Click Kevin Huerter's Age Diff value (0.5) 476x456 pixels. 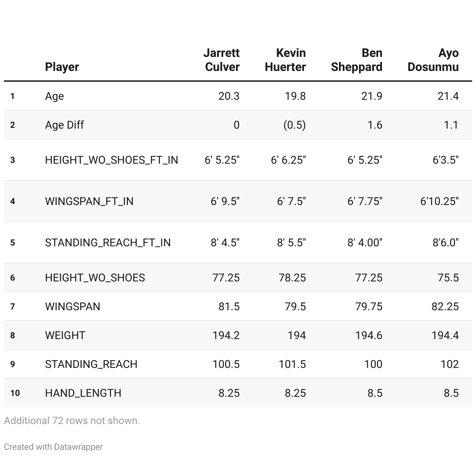pos(295,125)
